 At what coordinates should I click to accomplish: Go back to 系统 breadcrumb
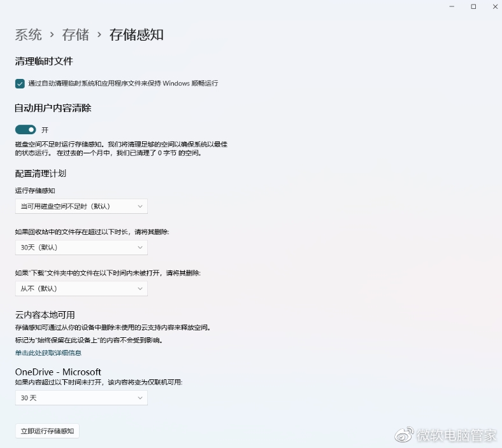click(28, 34)
